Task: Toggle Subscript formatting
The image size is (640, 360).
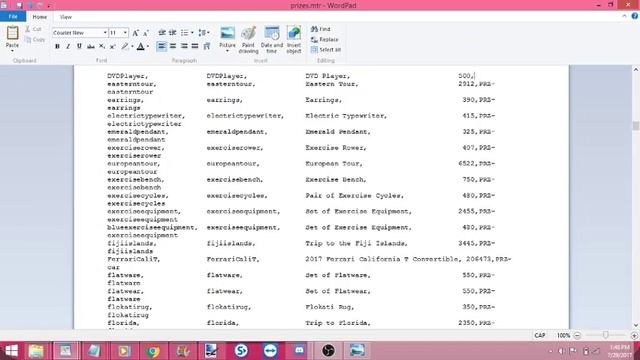Action: pyautogui.click(x=102, y=47)
